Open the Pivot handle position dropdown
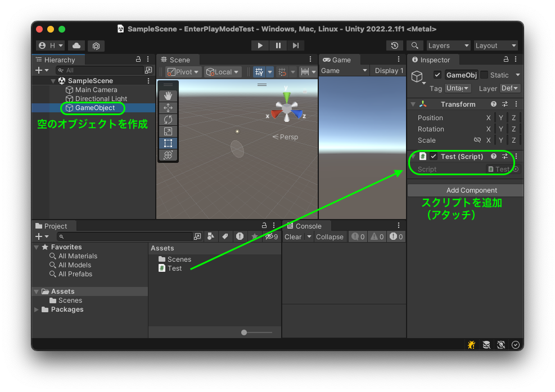The height and width of the screenshot is (392, 555). coord(183,72)
